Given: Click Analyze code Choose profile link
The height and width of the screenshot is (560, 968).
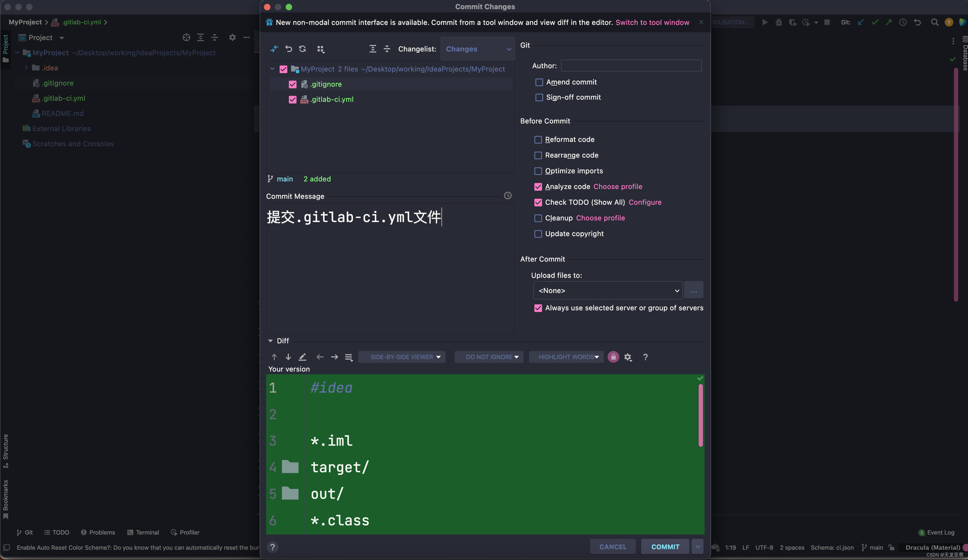Looking at the screenshot, I should pyautogui.click(x=618, y=187).
